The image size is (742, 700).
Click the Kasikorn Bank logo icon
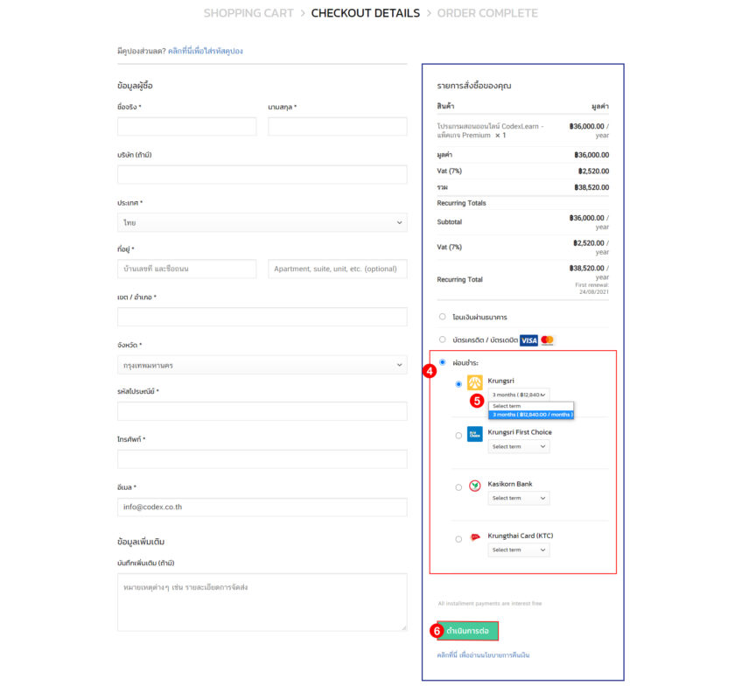[474, 486]
